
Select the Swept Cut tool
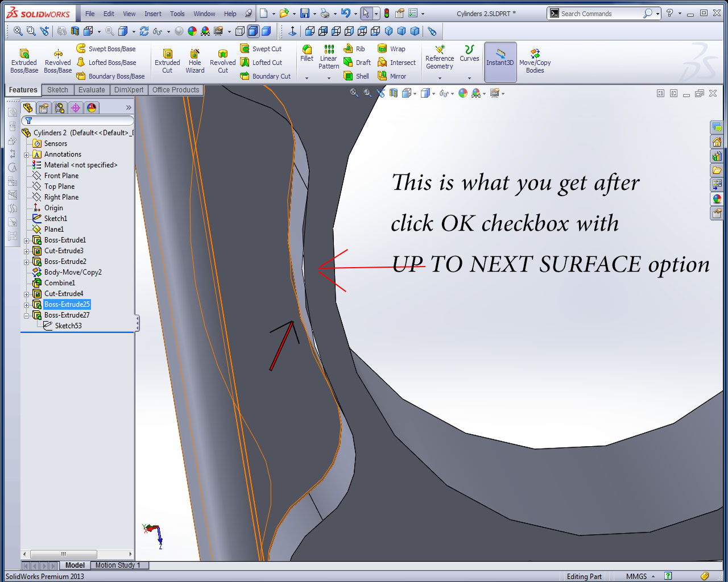point(261,49)
